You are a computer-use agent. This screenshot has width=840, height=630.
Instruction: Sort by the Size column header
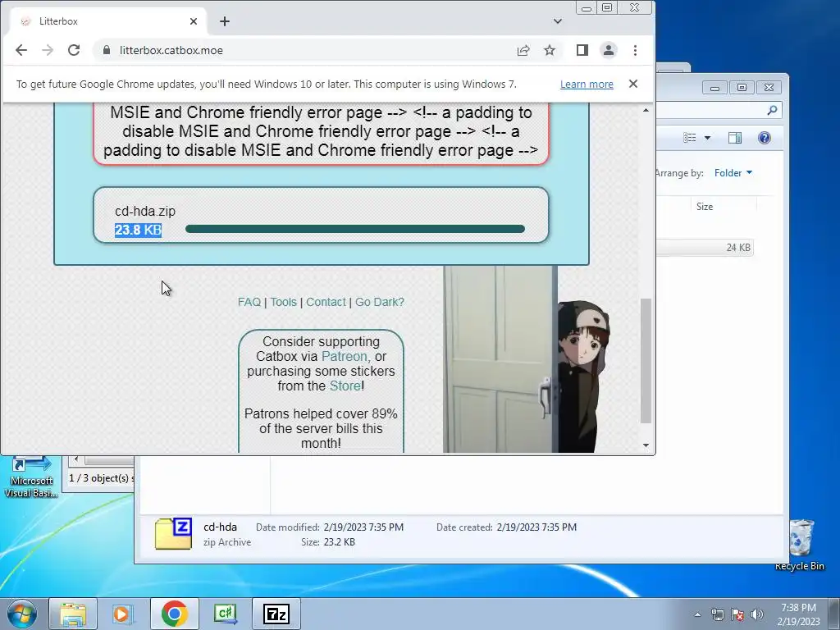pyautogui.click(x=705, y=206)
